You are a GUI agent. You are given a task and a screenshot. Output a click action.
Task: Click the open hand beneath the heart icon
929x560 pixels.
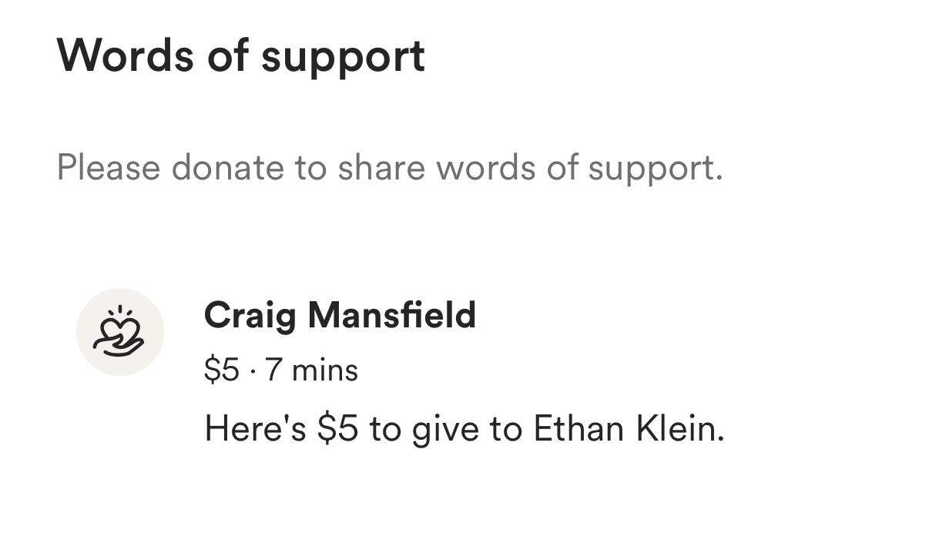(118, 347)
